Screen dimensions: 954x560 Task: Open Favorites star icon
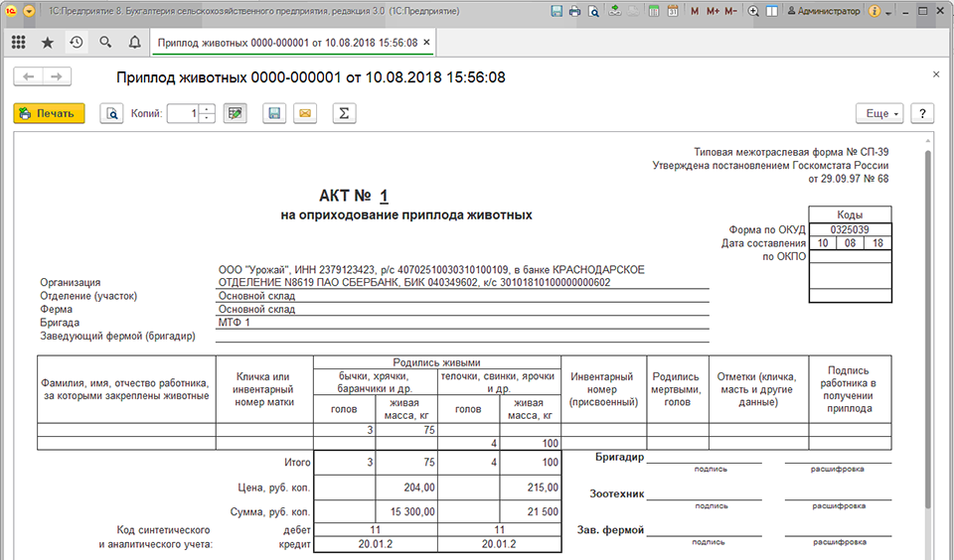(48, 42)
